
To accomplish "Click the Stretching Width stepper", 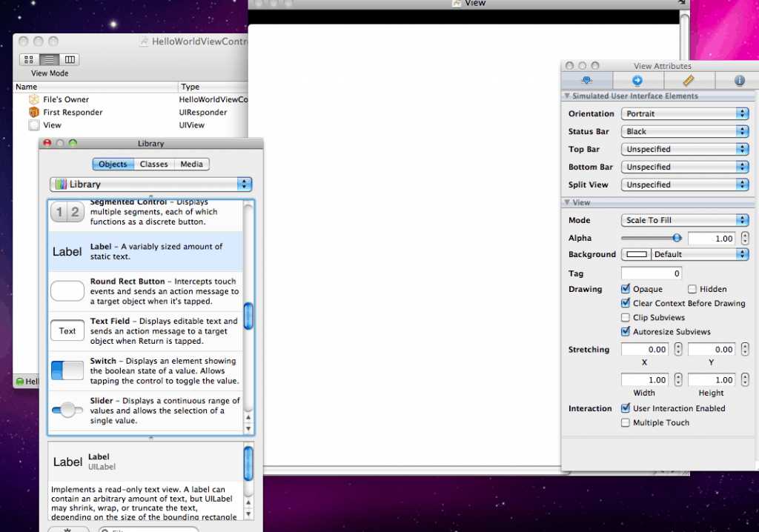I will (x=678, y=380).
